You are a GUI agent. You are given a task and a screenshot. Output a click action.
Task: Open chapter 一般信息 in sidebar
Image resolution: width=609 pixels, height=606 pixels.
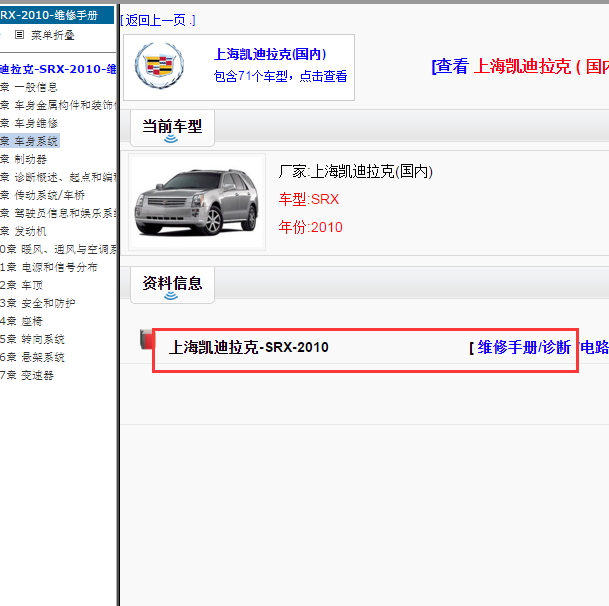click(29, 87)
